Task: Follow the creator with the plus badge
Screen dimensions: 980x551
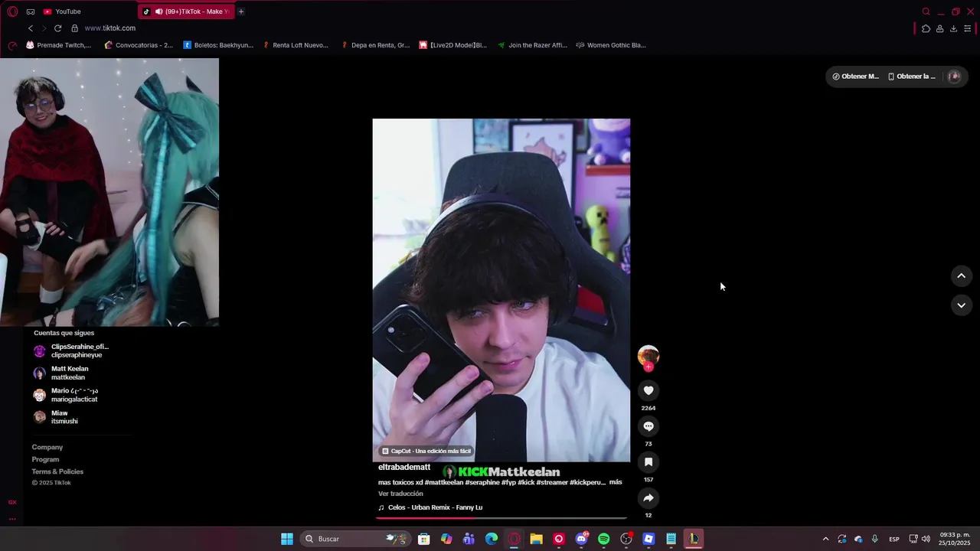Action: [x=648, y=367]
